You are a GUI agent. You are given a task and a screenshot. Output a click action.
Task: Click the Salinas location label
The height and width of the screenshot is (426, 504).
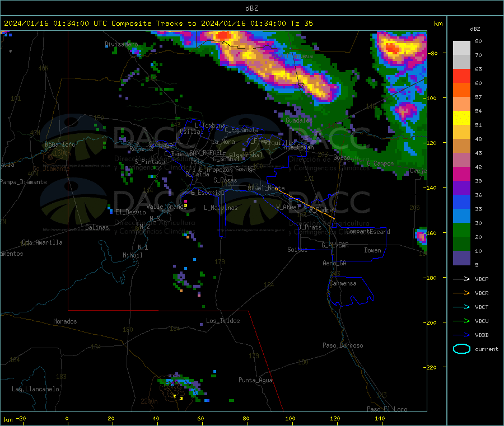[97, 227]
